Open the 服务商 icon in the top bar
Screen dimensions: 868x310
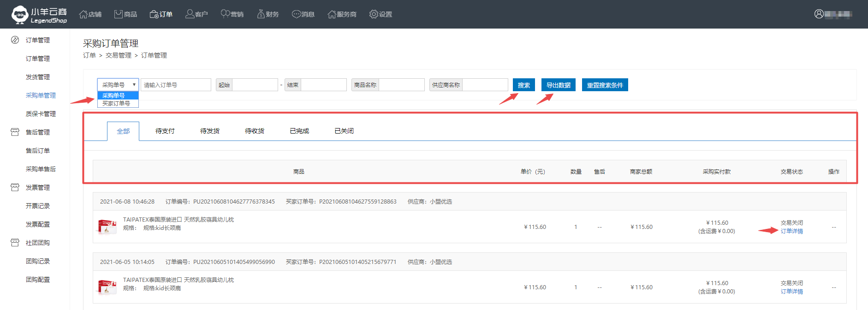point(332,14)
